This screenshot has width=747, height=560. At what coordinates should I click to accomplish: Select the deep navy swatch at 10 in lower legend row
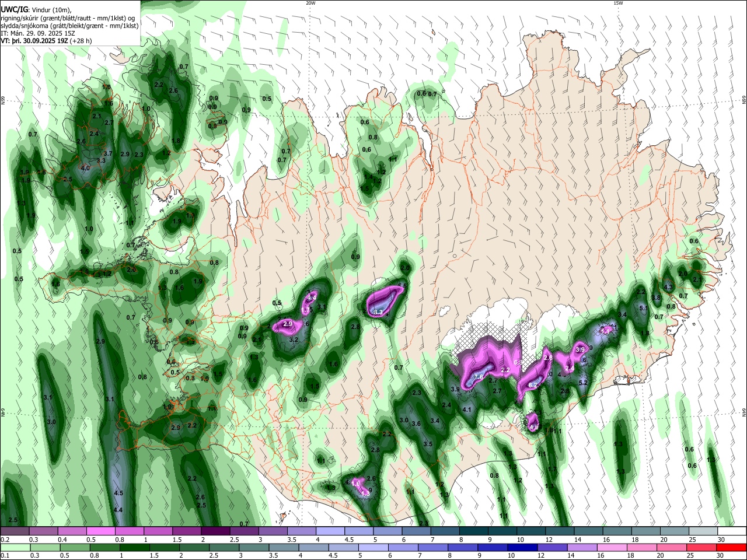click(x=522, y=548)
